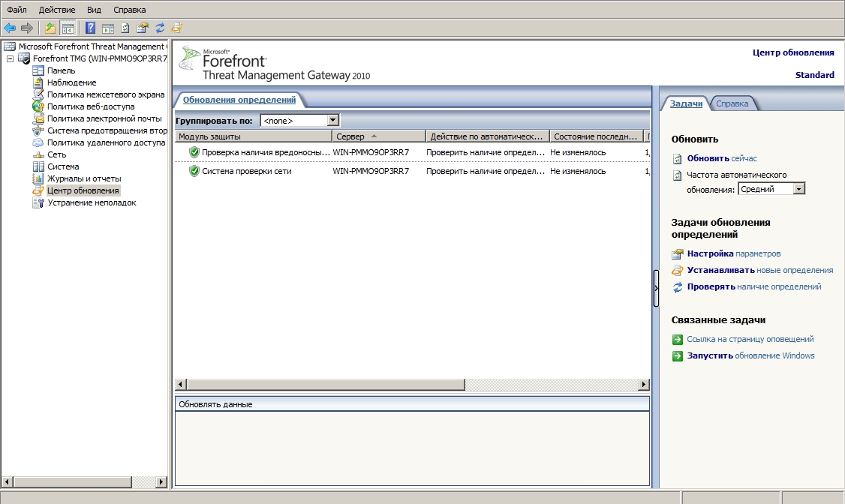This screenshot has width=845, height=504.
Task: Click the folder Up one level icon
Action: point(50,28)
